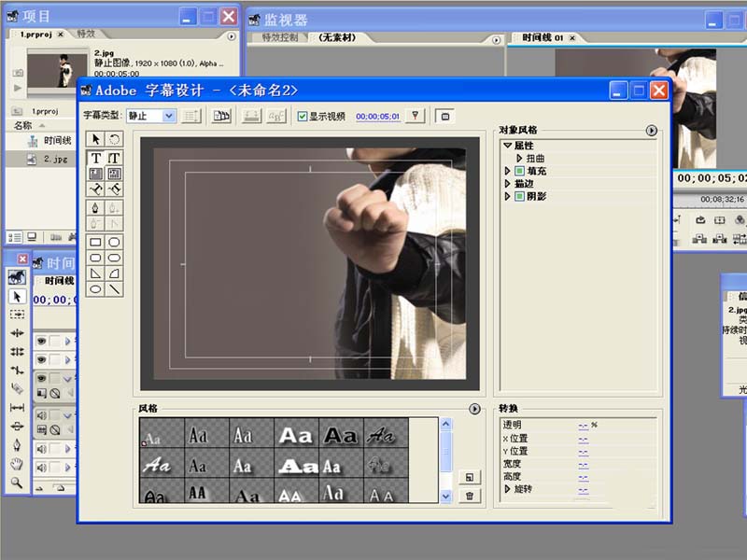This screenshot has height=560, width=747.
Task: Mute the expanded audio track speaker
Action: pos(42,415)
